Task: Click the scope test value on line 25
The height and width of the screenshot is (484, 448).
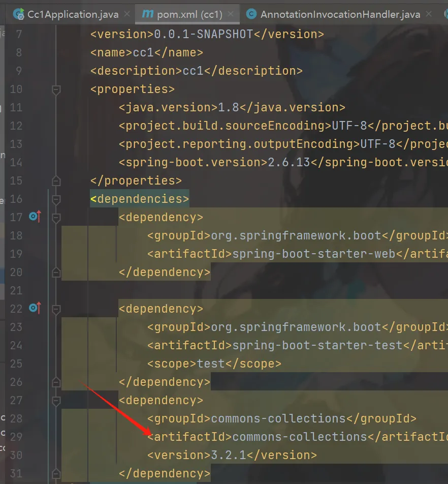Action: 211,364
